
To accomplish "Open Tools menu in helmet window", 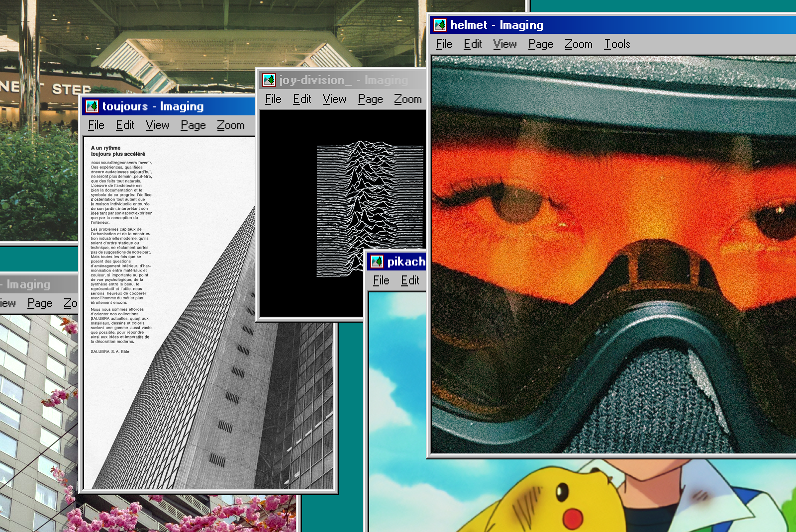I will [x=617, y=44].
